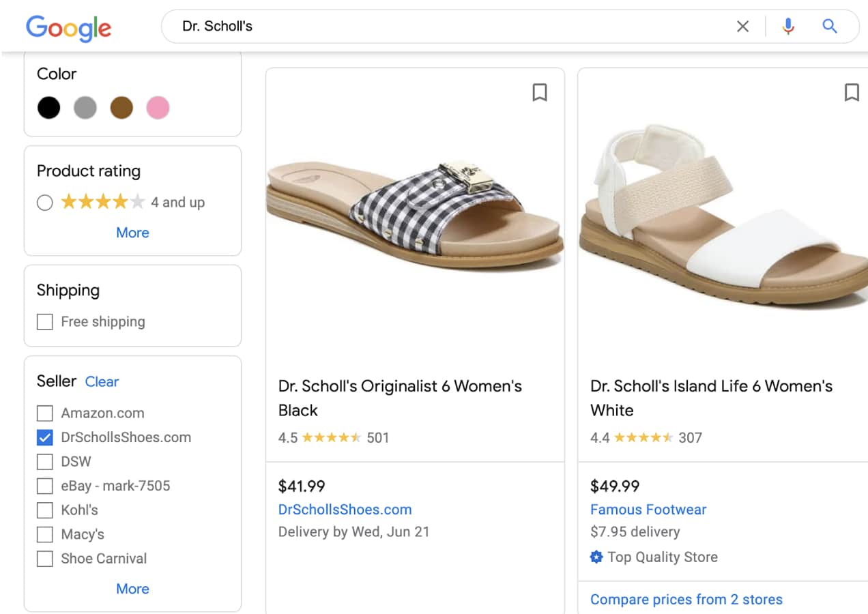
Task: Click the 4.5 rating with 501 reviews
Action: click(x=333, y=438)
